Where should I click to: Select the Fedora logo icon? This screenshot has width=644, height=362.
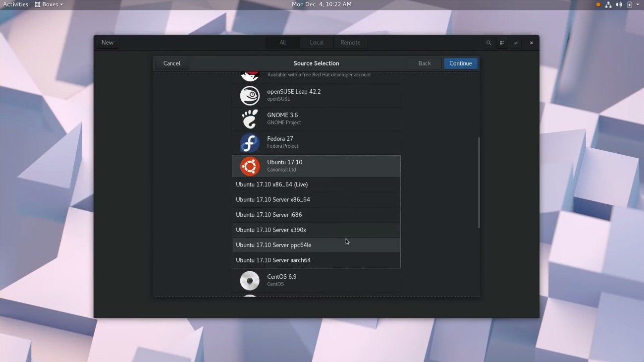coord(250,143)
